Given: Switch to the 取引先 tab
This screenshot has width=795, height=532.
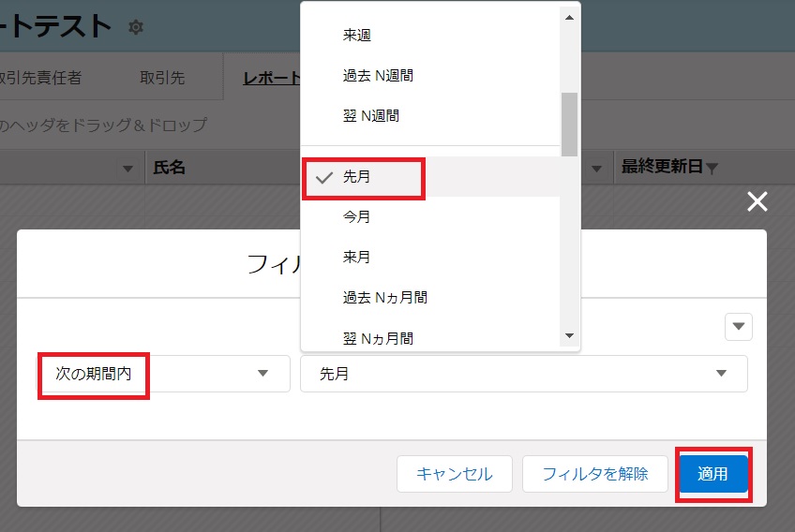Looking at the screenshot, I should 162,78.
